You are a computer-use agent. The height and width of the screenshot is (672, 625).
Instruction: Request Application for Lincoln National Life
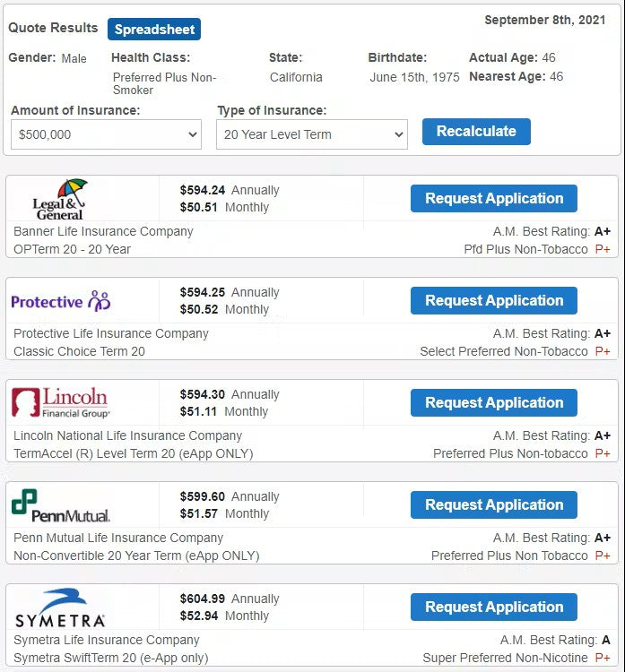pyautogui.click(x=494, y=403)
